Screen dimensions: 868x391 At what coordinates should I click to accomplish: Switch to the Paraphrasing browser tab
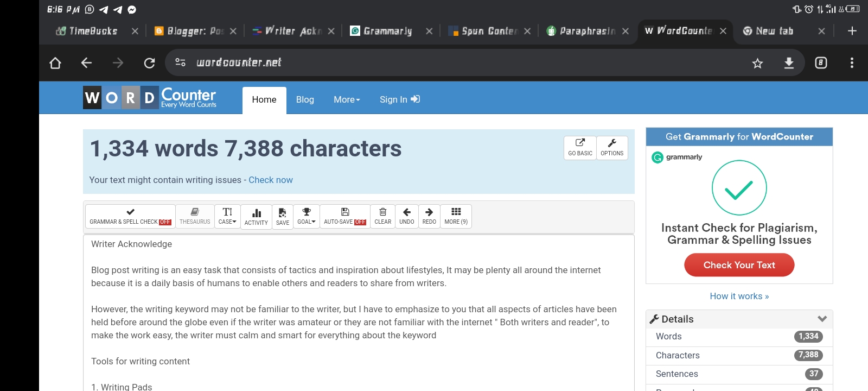(582, 31)
